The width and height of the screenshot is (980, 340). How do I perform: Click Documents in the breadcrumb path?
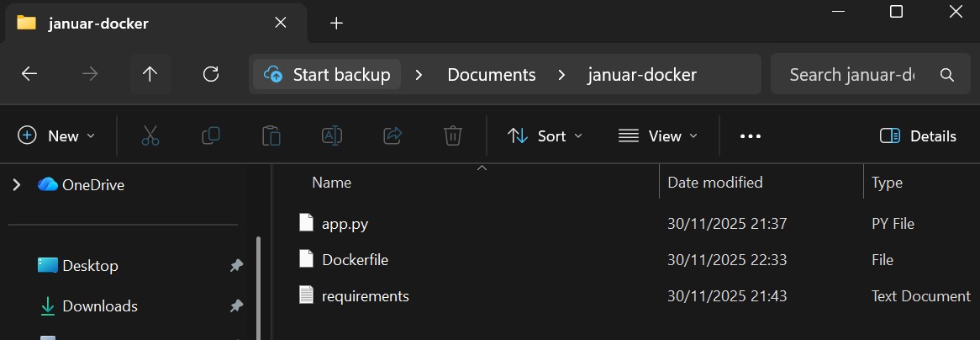(x=491, y=74)
